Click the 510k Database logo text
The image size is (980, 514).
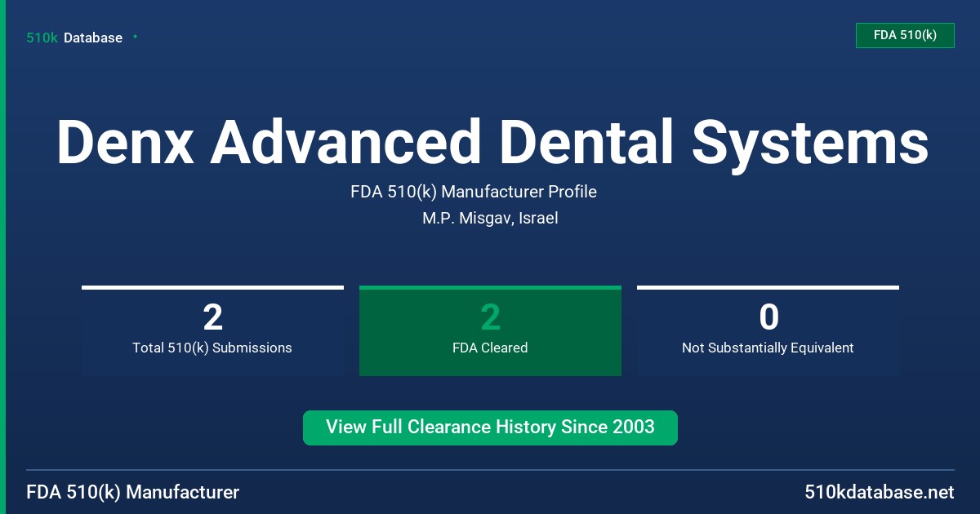pos(74,38)
